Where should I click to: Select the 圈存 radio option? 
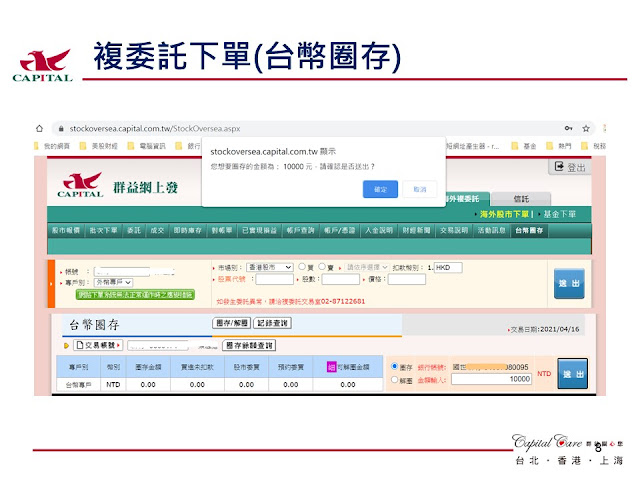pyautogui.click(x=394, y=366)
